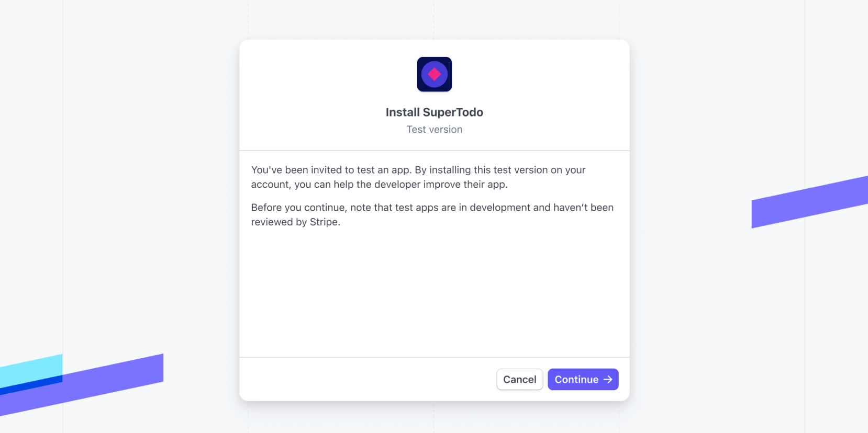Image resolution: width=868 pixels, height=433 pixels.
Task: Click the divider line under "Test version"
Action: pos(434,151)
